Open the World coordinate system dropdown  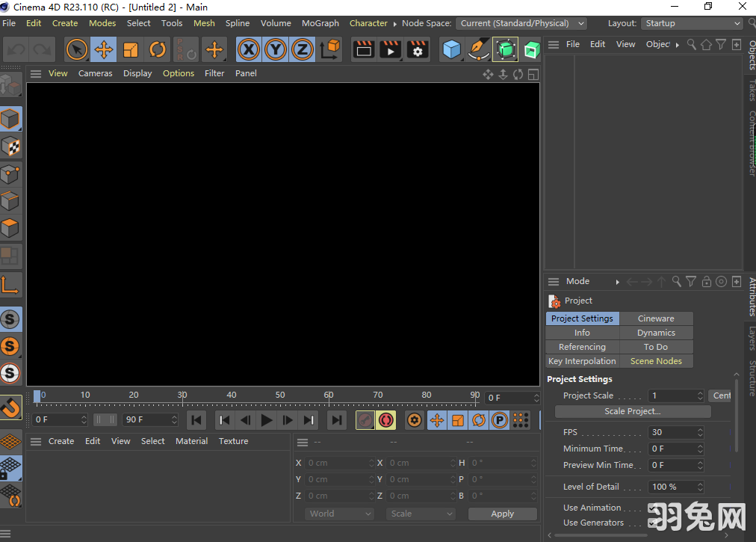click(339, 514)
